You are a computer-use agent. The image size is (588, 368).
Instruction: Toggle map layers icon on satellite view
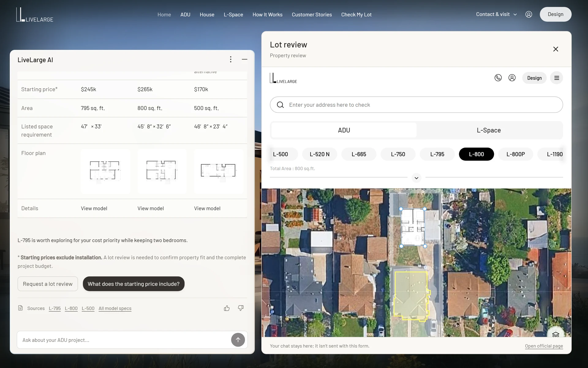pos(556,334)
